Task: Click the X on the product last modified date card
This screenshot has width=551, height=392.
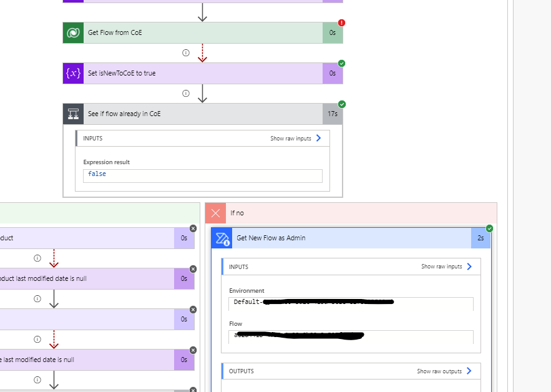Action: coord(193,268)
